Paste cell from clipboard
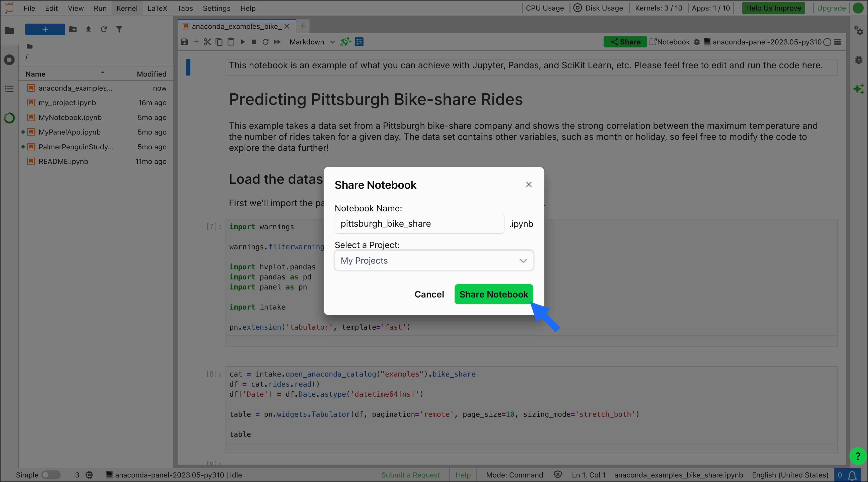 tap(231, 42)
